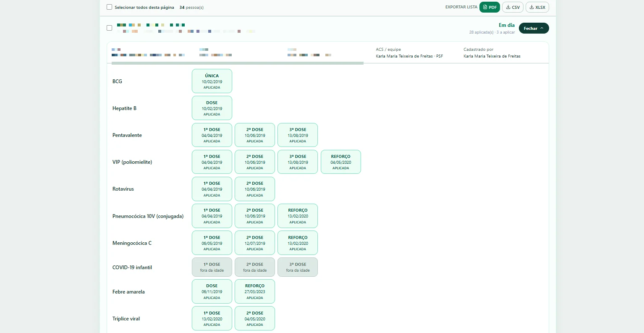
Task: Open Meningocócica C Reforço dose 13/02/2020
Action: (x=298, y=243)
